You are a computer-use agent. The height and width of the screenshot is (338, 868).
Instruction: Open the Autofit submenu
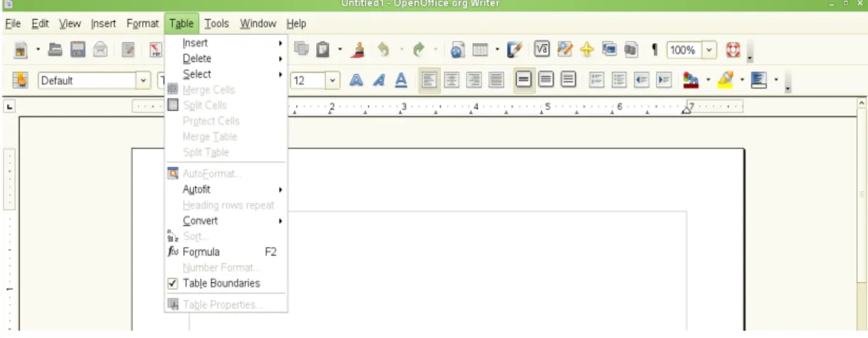[226, 189]
